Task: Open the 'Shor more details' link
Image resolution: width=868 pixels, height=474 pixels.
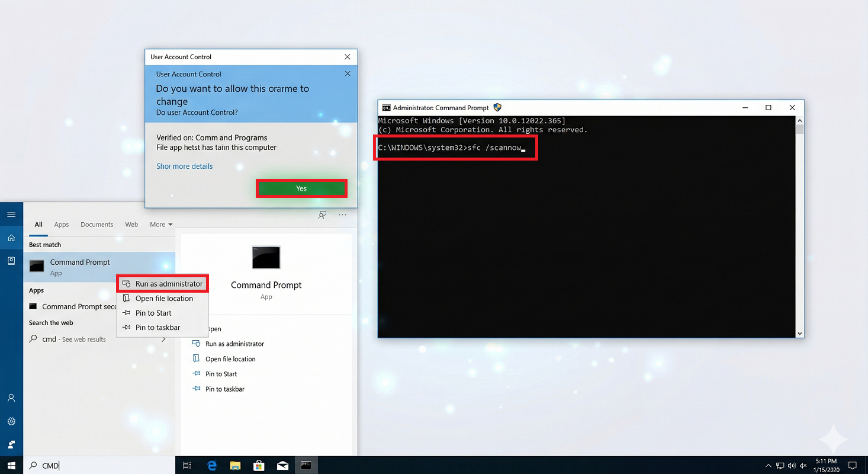Action: tap(184, 166)
